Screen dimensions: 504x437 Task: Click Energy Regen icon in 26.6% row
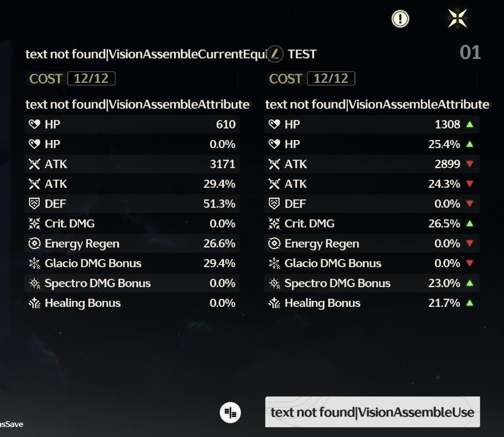pyautogui.click(x=35, y=244)
